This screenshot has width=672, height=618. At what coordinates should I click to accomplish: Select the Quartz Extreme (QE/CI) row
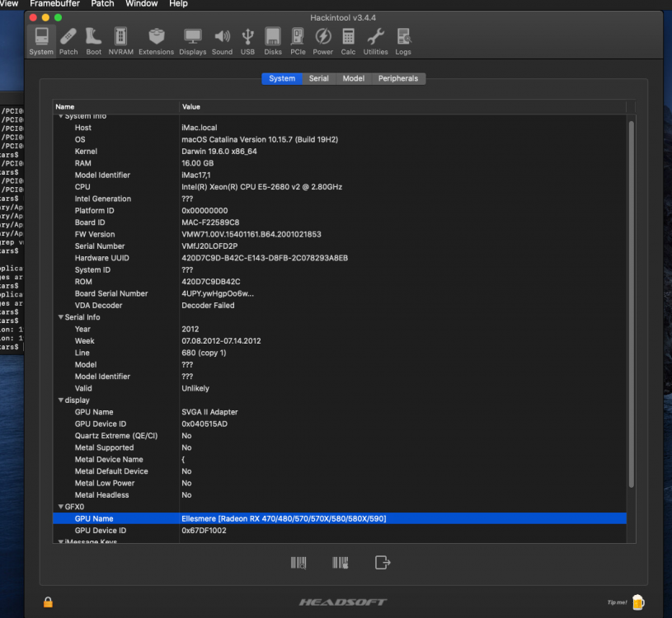[x=340, y=436]
